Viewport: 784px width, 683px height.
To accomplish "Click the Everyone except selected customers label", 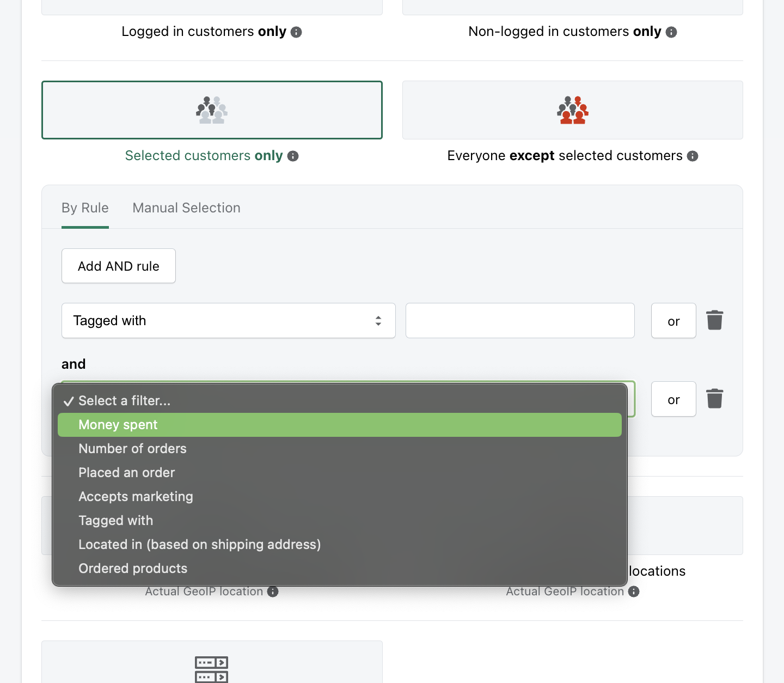I will (565, 156).
